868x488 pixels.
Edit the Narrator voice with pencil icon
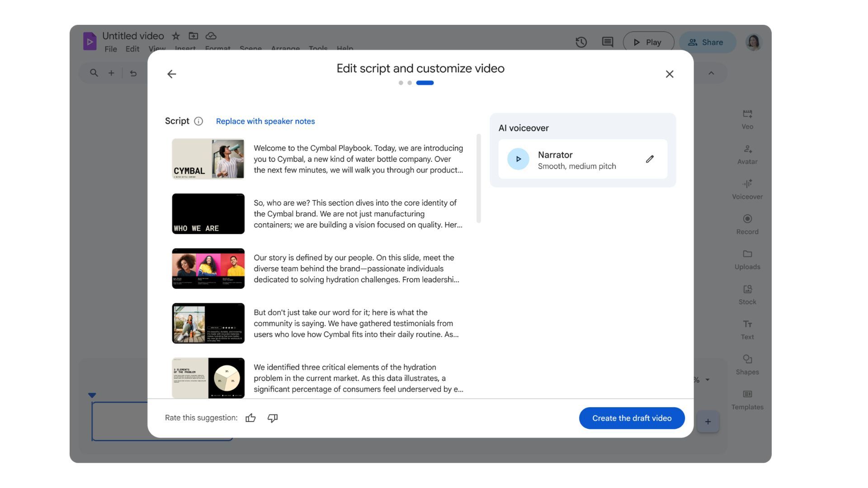(x=650, y=159)
